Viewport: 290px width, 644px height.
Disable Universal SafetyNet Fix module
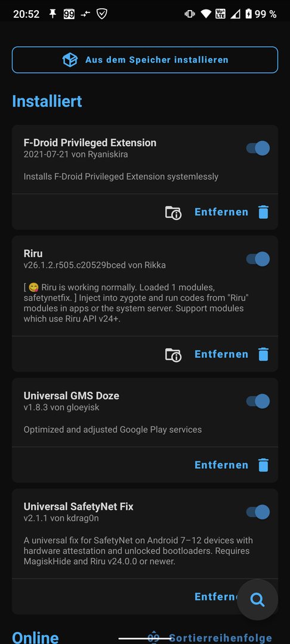(x=258, y=512)
